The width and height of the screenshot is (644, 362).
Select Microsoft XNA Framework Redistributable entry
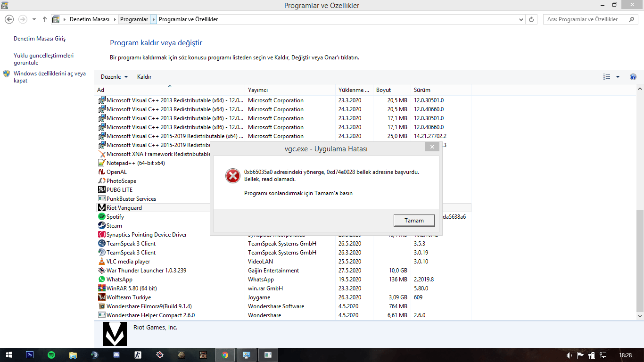[x=153, y=154]
